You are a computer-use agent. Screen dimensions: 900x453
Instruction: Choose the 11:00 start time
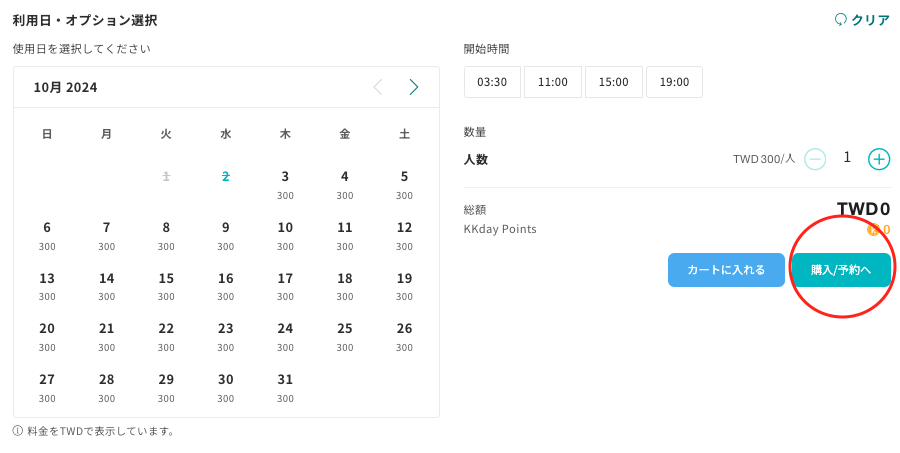point(553,82)
